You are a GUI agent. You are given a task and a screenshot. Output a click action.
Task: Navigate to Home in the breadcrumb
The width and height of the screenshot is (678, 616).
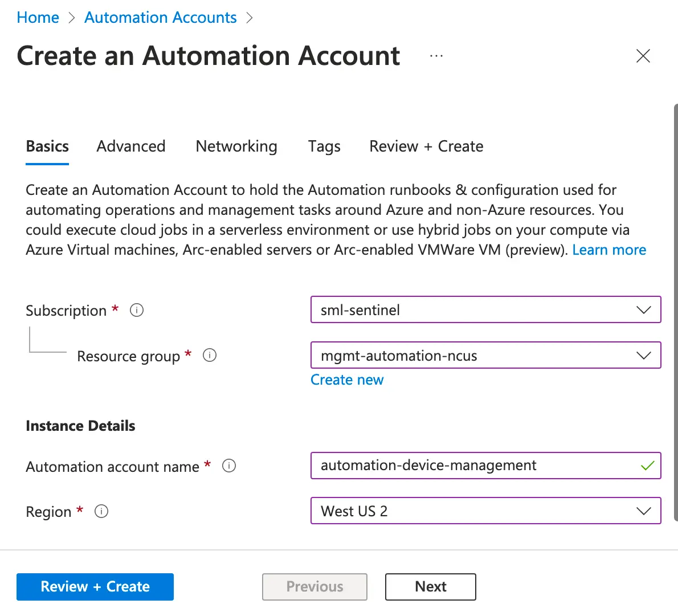coord(38,18)
